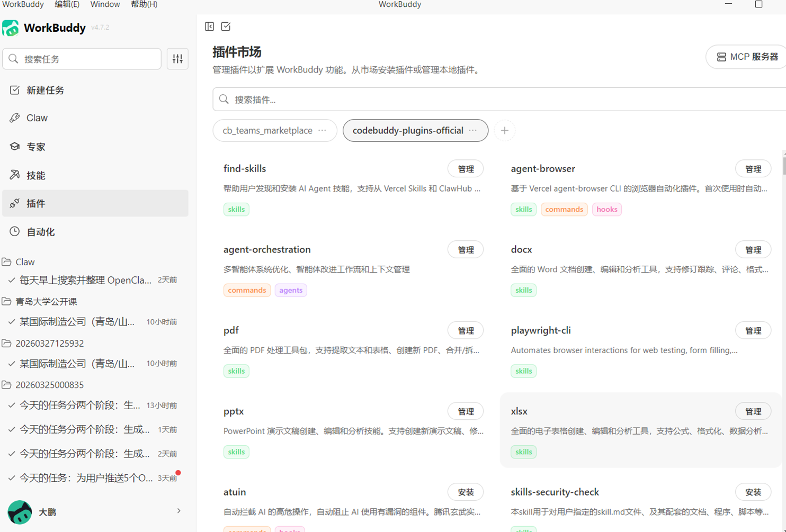Click the new task checkmark icon in the toolbar
The image size is (786, 532).
[226, 26]
